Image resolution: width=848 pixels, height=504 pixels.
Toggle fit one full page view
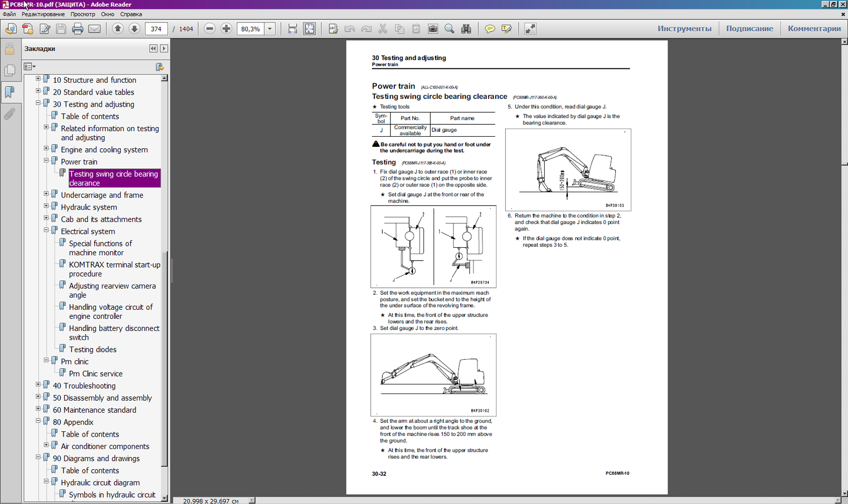pos(310,29)
